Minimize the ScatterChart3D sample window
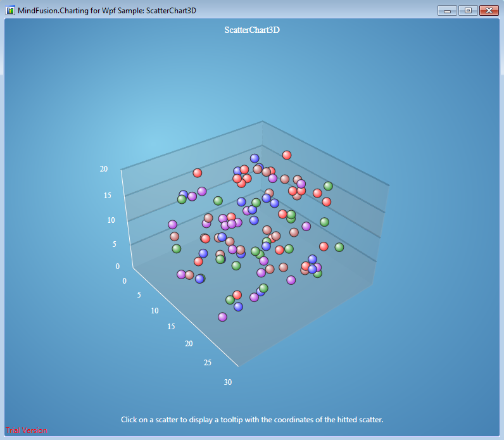Image resolution: width=504 pixels, height=440 pixels. pos(447,10)
